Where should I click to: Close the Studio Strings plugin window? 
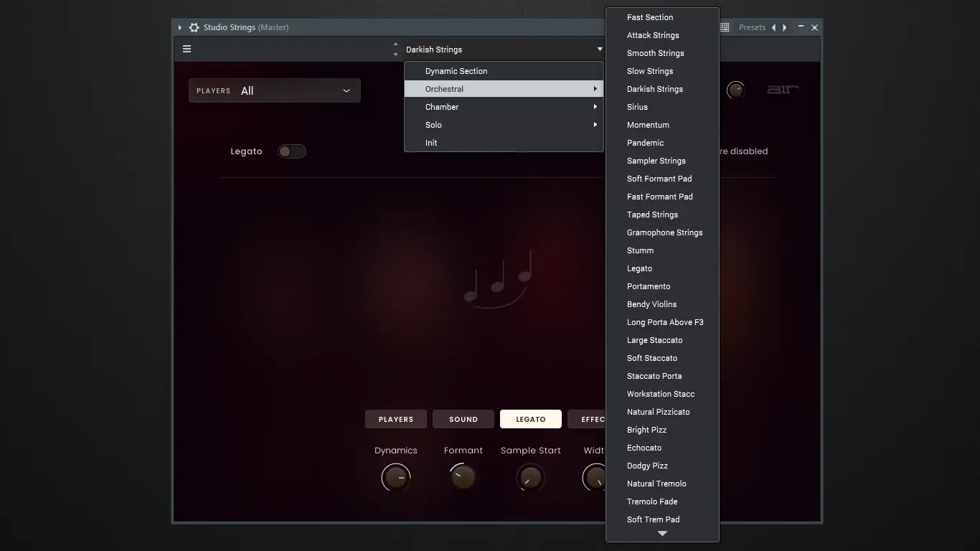[x=814, y=27]
